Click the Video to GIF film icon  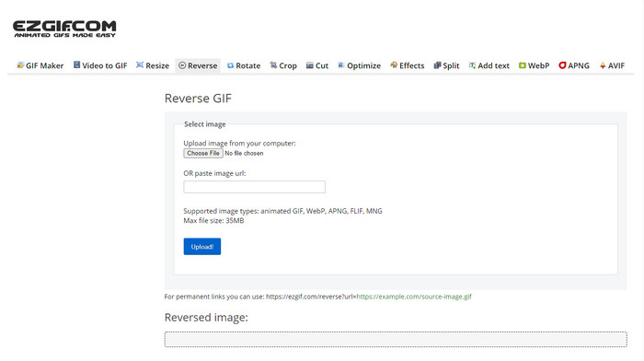click(x=76, y=65)
